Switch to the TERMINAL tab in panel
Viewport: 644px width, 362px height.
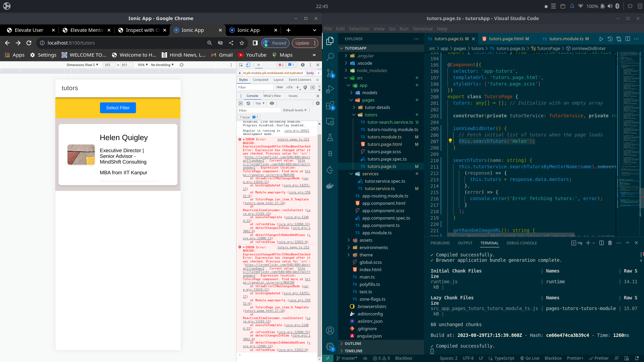(x=489, y=243)
